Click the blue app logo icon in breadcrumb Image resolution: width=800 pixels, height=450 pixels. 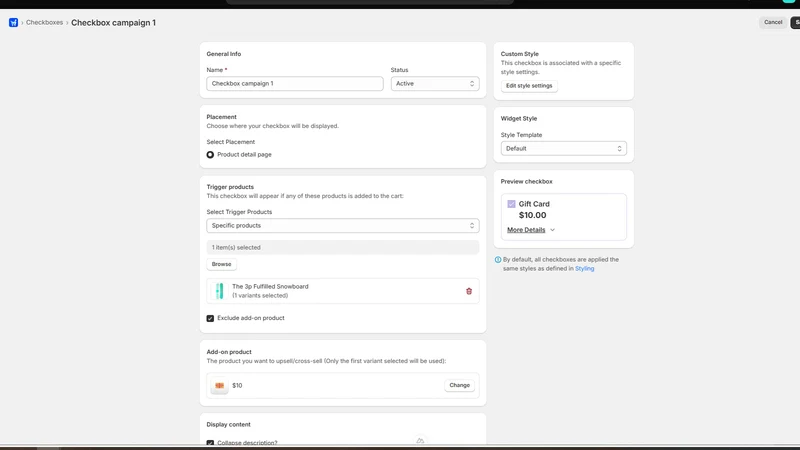[x=13, y=22]
